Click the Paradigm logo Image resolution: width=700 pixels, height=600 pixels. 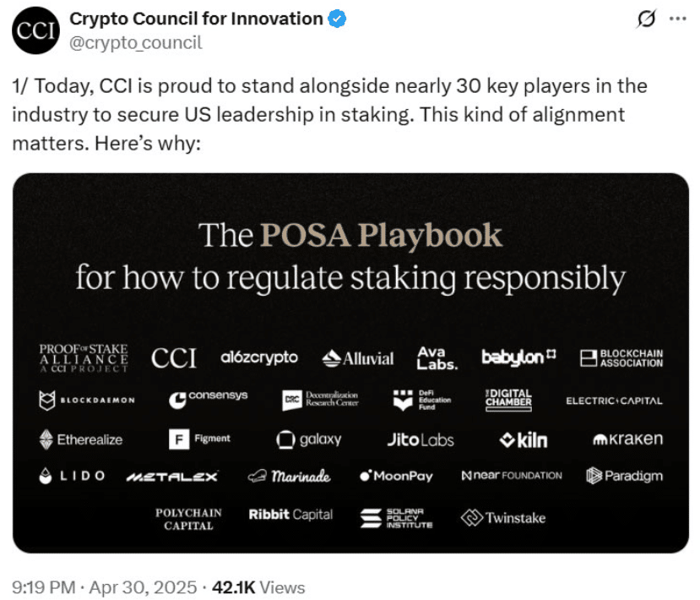(624, 476)
